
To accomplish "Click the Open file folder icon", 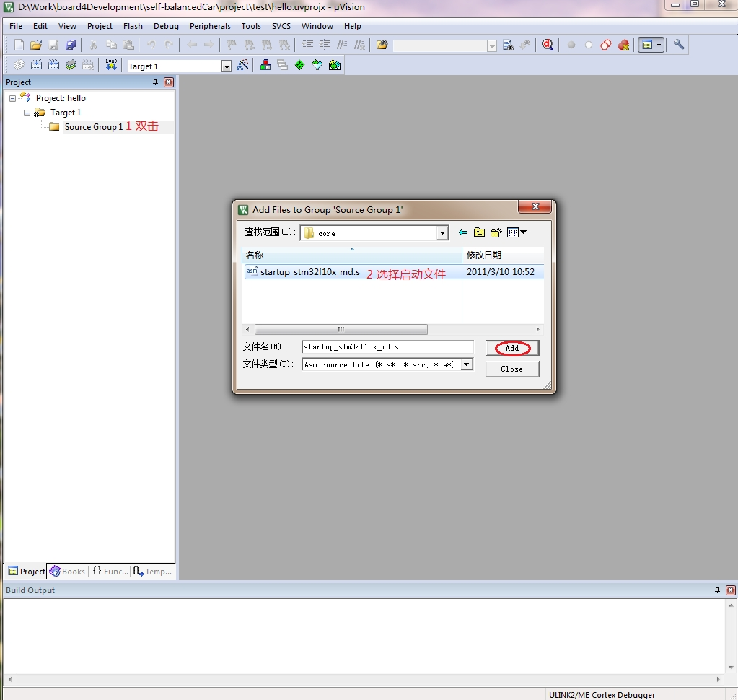I will pyautogui.click(x=36, y=45).
